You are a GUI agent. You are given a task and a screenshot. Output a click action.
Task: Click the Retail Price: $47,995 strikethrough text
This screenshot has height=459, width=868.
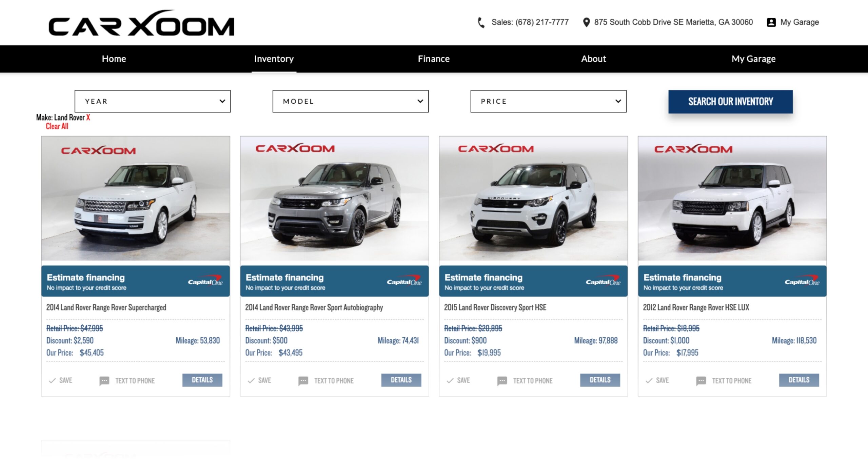point(75,328)
